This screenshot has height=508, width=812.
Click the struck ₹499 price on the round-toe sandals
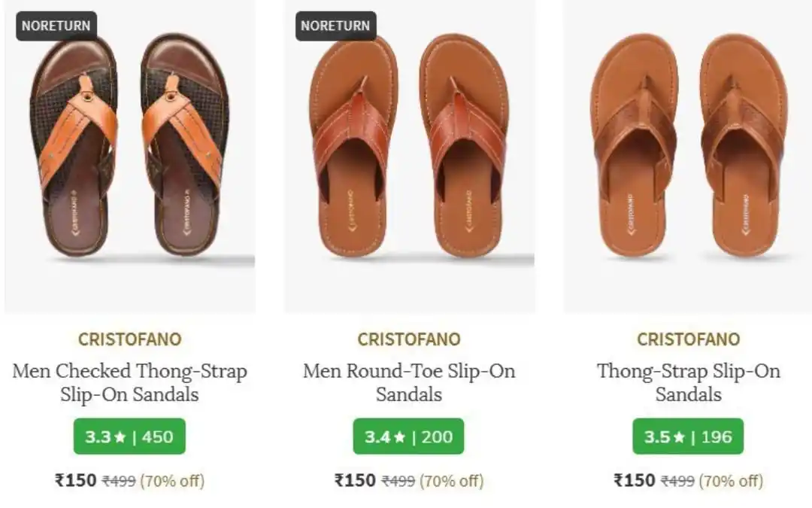(x=398, y=481)
